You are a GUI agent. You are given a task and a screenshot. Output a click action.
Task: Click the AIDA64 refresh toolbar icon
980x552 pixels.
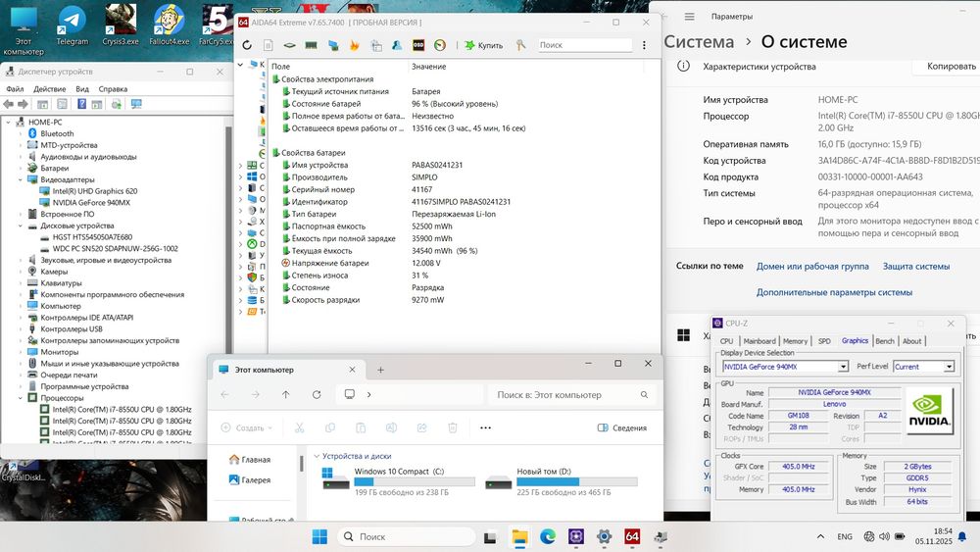pyautogui.click(x=247, y=45)
